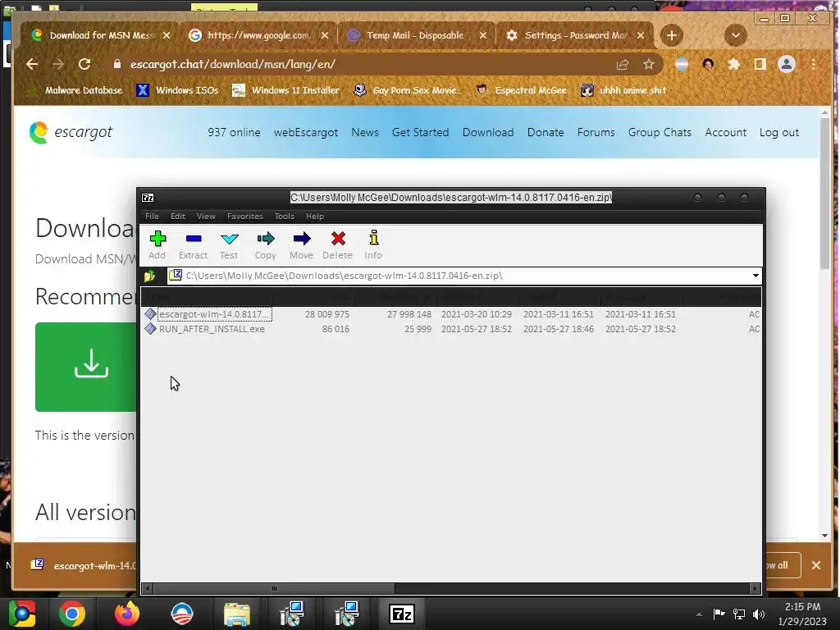Screen dimensions: 840x630
Task: Open the Tools menu in 7-Zip
Action: coord(284,217)
